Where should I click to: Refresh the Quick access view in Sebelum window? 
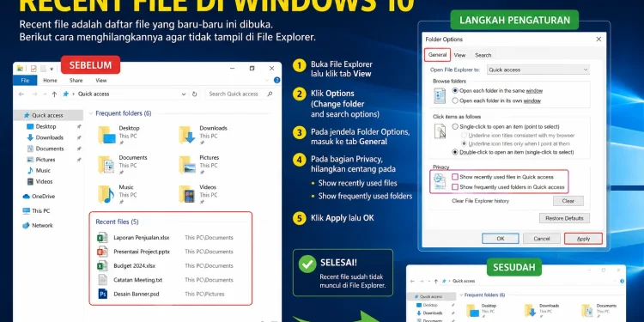[x=195, y=94]
